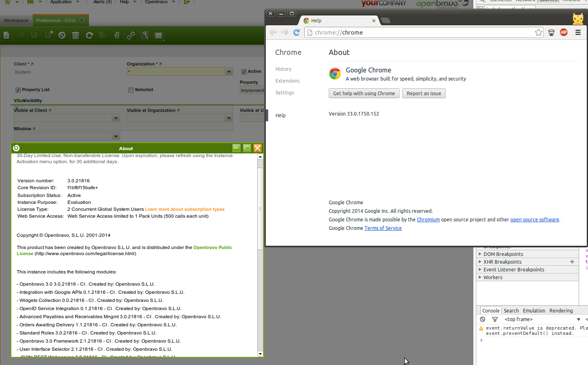Select the Rendering drawer tab
588x365 pixels.
tap(561, 310)
